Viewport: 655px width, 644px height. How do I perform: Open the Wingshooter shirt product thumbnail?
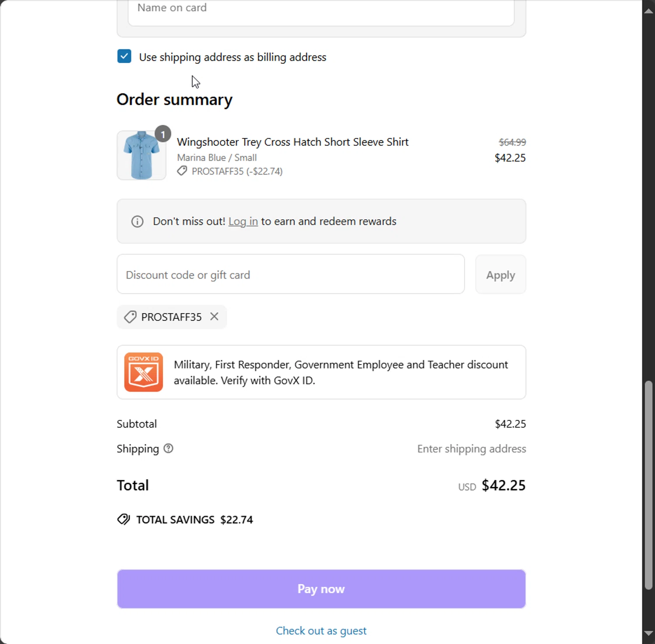141,155
